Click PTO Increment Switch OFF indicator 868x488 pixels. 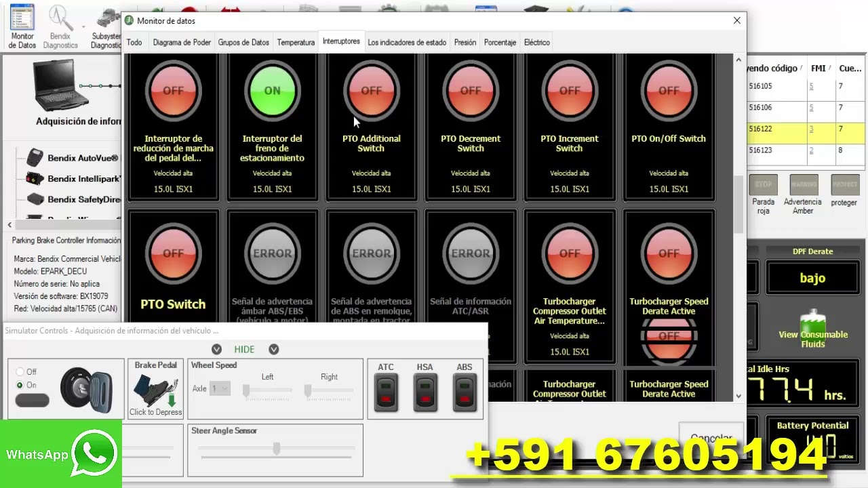(570, 90)
